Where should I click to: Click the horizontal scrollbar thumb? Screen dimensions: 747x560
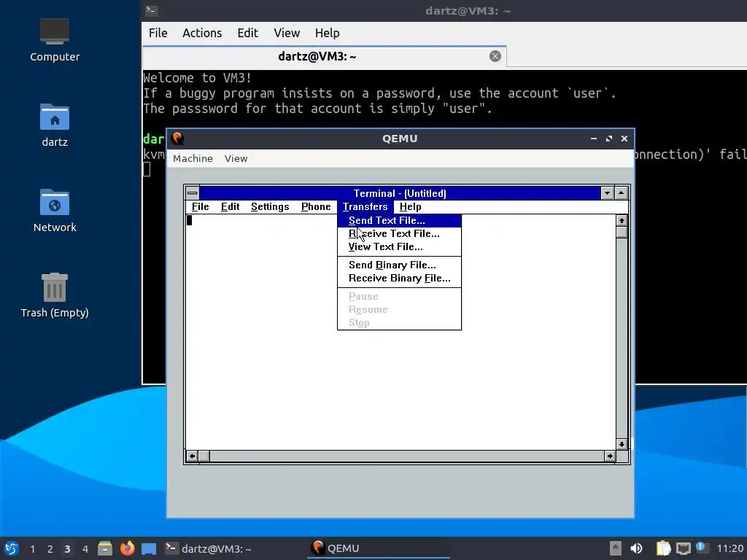[204, 456]
